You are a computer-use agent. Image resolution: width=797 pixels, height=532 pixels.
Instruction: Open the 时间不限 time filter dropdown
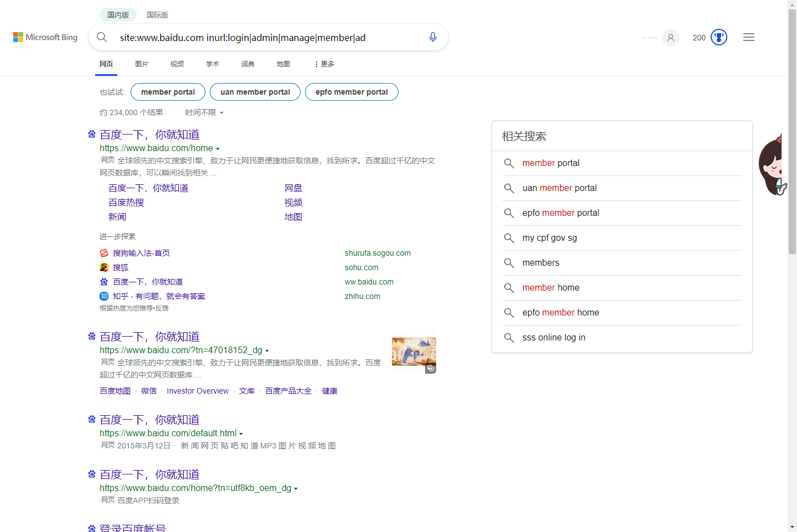[204, 112]
